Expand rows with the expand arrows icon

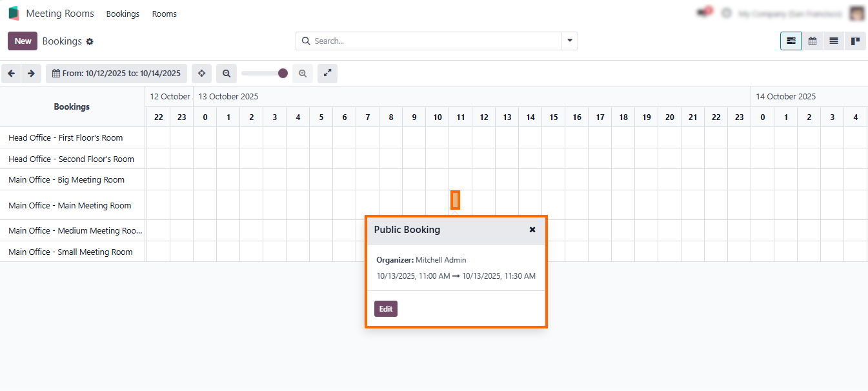coord(327,74)
